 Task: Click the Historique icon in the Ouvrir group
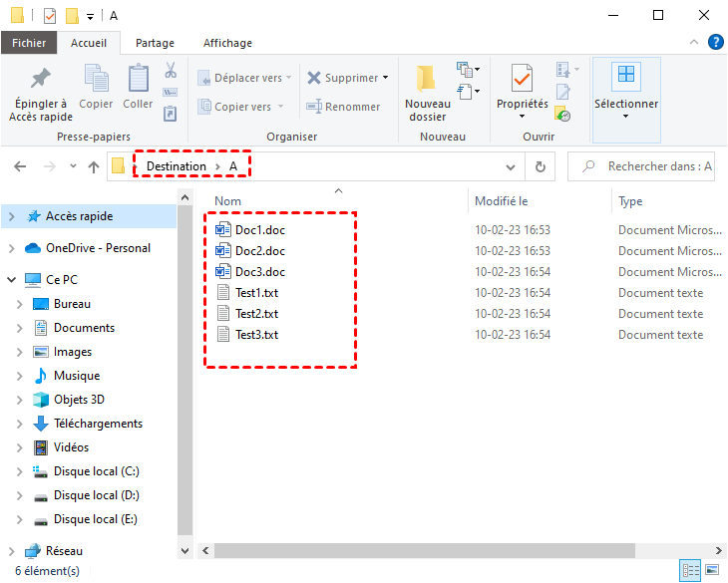562,114
